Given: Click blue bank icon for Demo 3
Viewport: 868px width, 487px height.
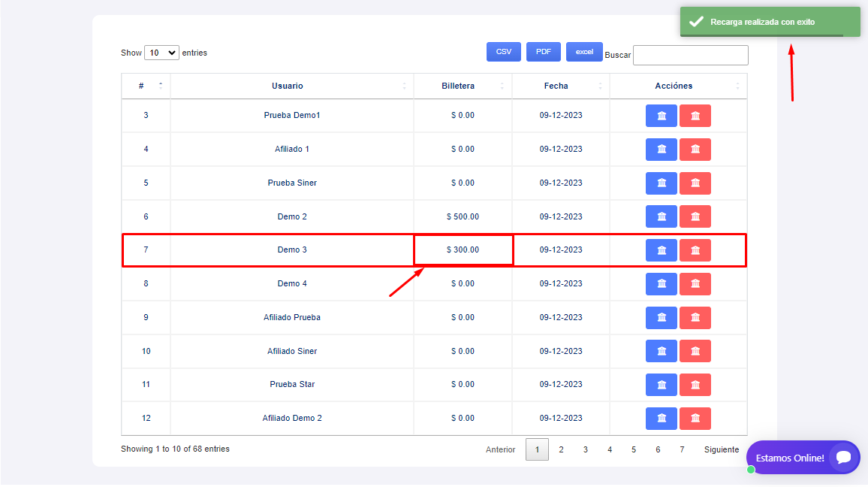Looking at the screenshot, I should coord(661,250).
